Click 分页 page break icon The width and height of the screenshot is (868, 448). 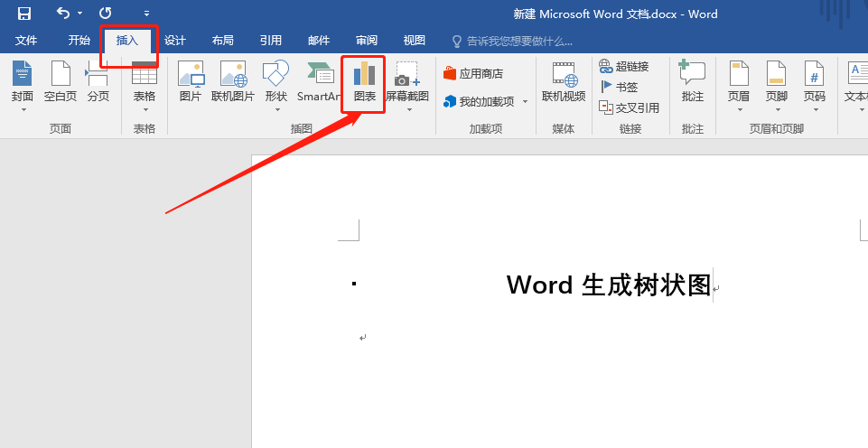tap(98, 82)
